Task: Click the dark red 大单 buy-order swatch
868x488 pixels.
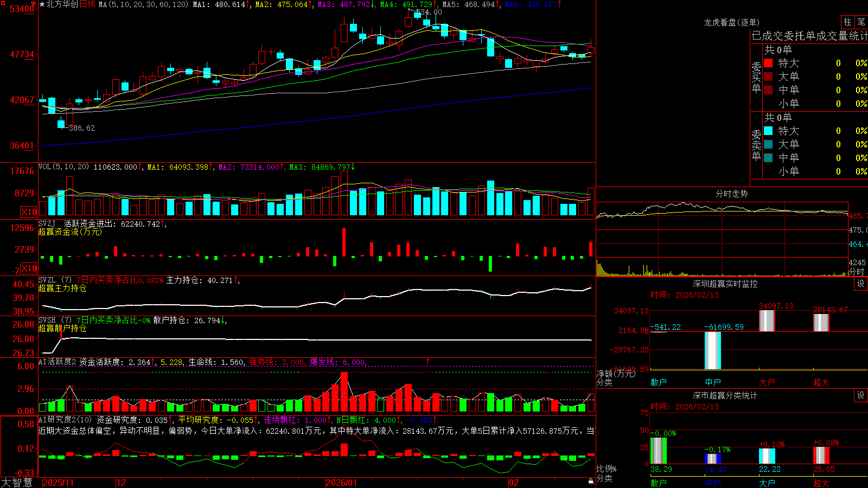Action: pos(768,76)
